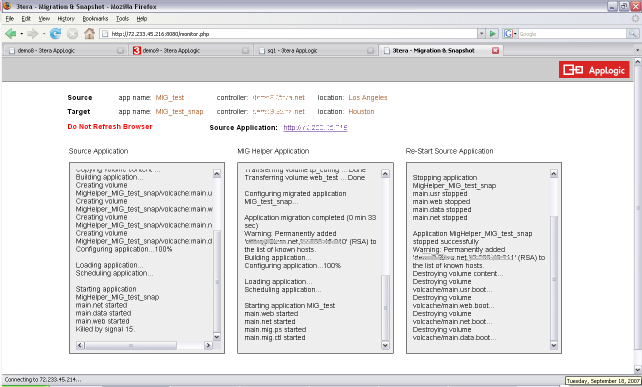Close the sql tab

pos(370,50)
